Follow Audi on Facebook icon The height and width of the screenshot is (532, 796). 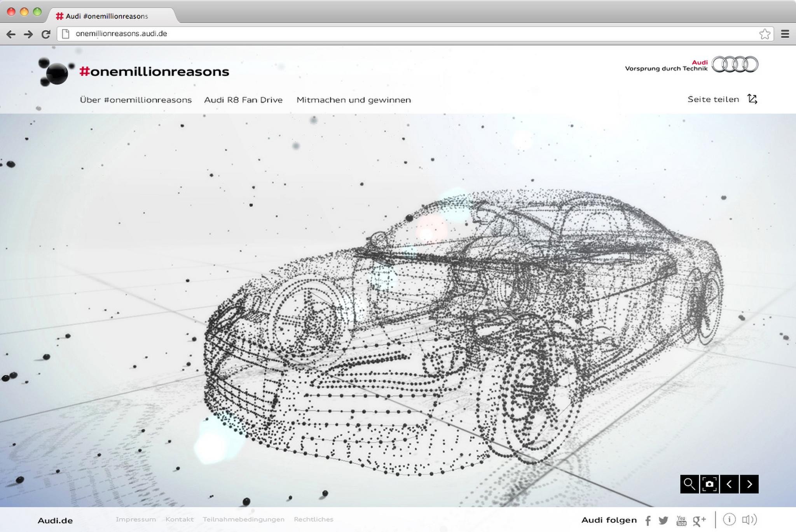pyautogui.click(x=648, y=521)
